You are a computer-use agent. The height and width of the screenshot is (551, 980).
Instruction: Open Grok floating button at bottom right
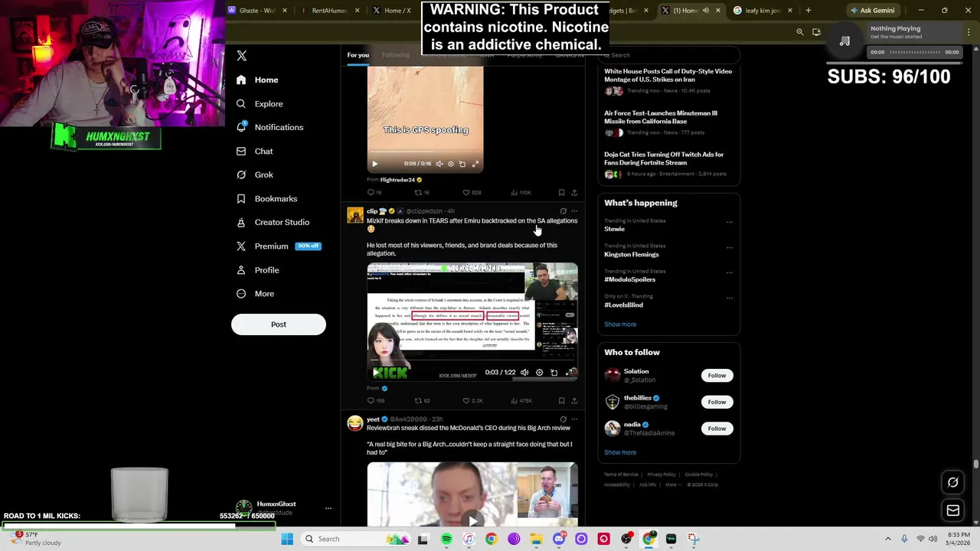pos(953,483)
